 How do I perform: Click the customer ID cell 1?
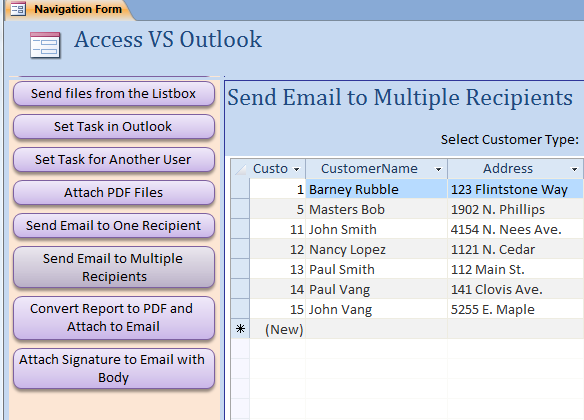[277, 189]
